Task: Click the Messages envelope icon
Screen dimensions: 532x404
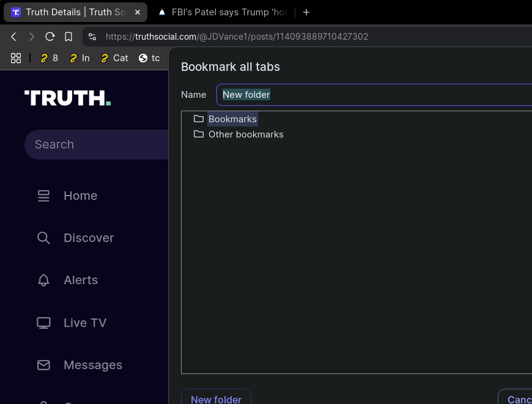Action: (43, 365)
